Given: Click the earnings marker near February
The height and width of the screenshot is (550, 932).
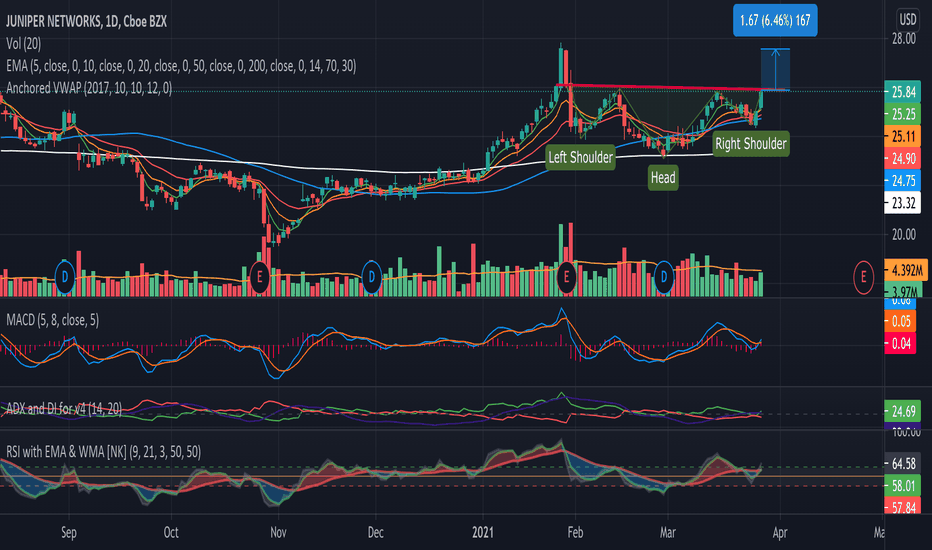Looking at the screenshot, I should [x=566, y=276].
